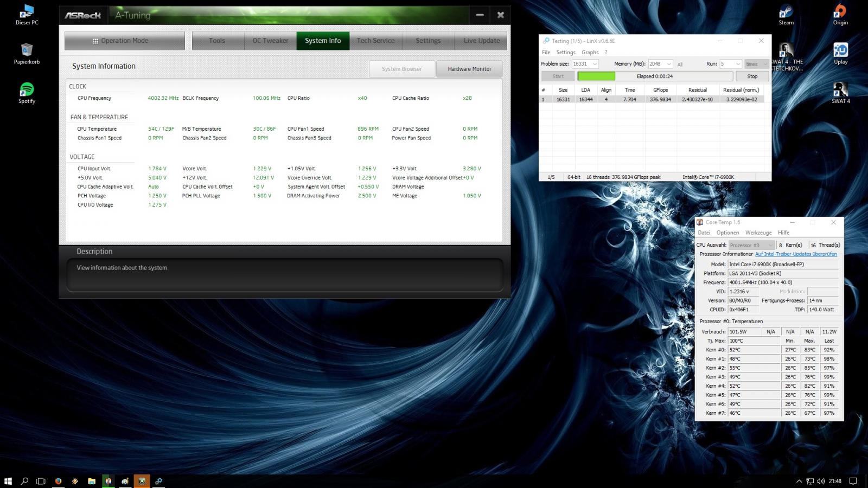Viewport: 868px width, 488px height.
Task: Open SWAT 4 - The Stetchkov desktop shortcut
Action: pos(786,57)
